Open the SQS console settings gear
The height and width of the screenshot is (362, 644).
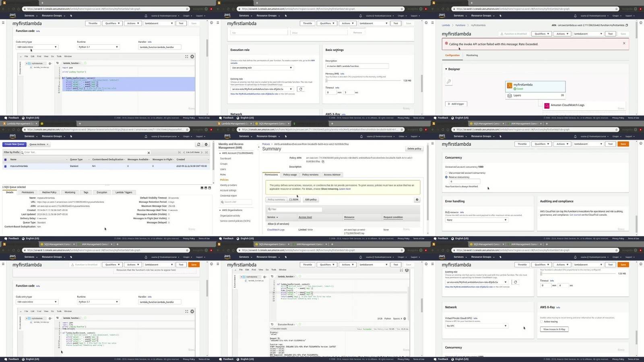206,144
